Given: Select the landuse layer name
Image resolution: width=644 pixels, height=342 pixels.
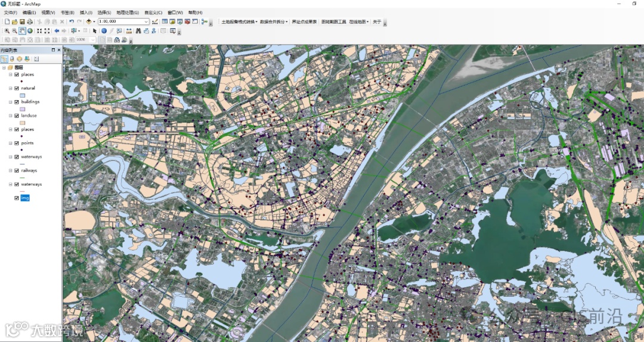Looking at the screenshot, I should click(29, 116).
